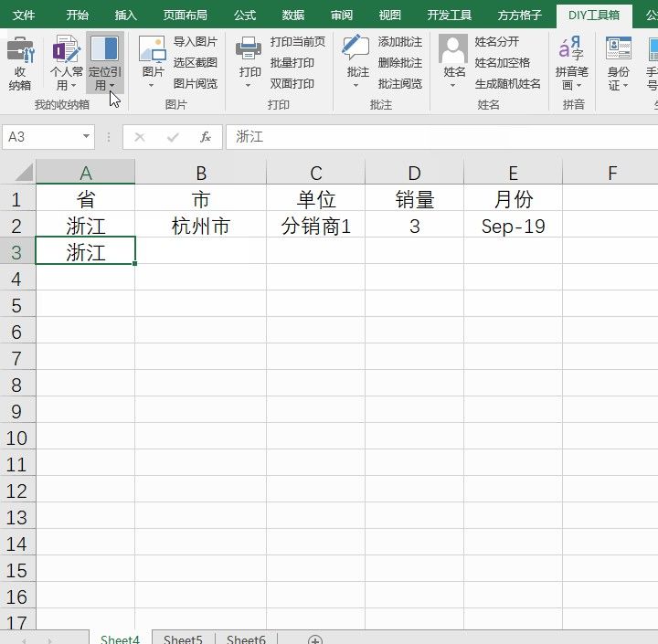Select 姓名分开
The width and height of the screenshot is (658, 644).
coord(497,41)
